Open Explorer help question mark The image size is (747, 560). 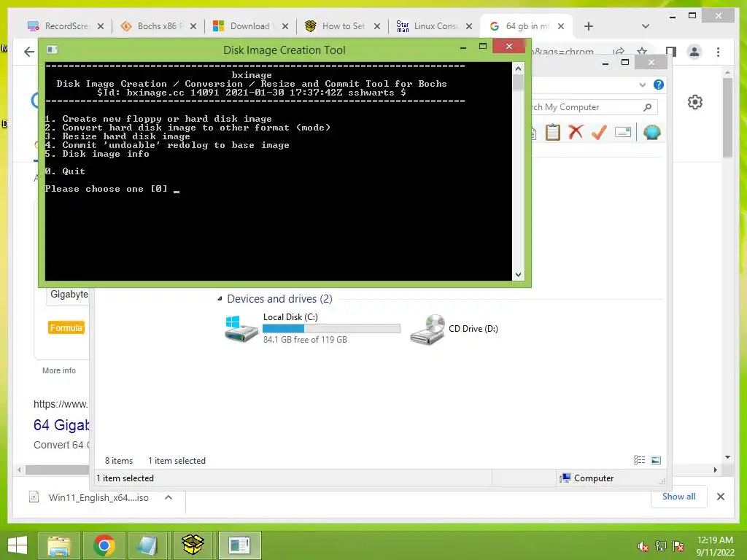tap(659, 85)
